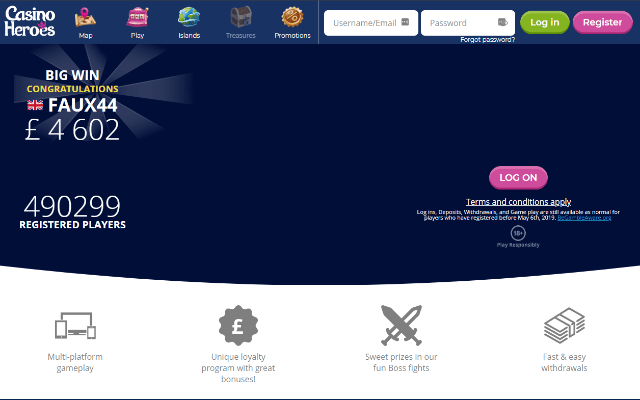640x400 pixels.
Task: Open the Forgot password? link
Action: click(x=487, y=40)
